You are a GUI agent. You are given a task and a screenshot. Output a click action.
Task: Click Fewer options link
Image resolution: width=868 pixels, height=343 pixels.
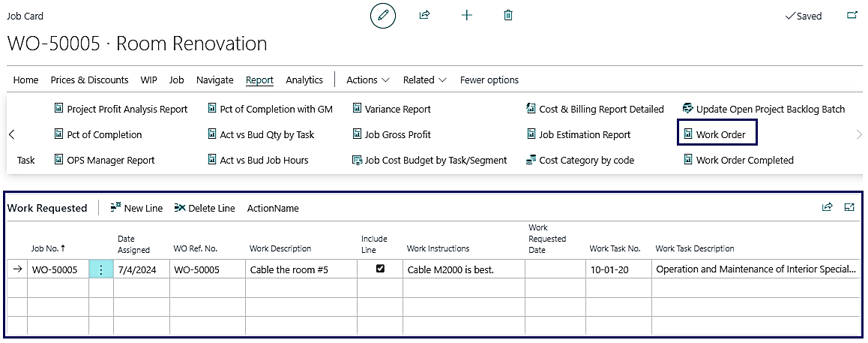(489, 80)
